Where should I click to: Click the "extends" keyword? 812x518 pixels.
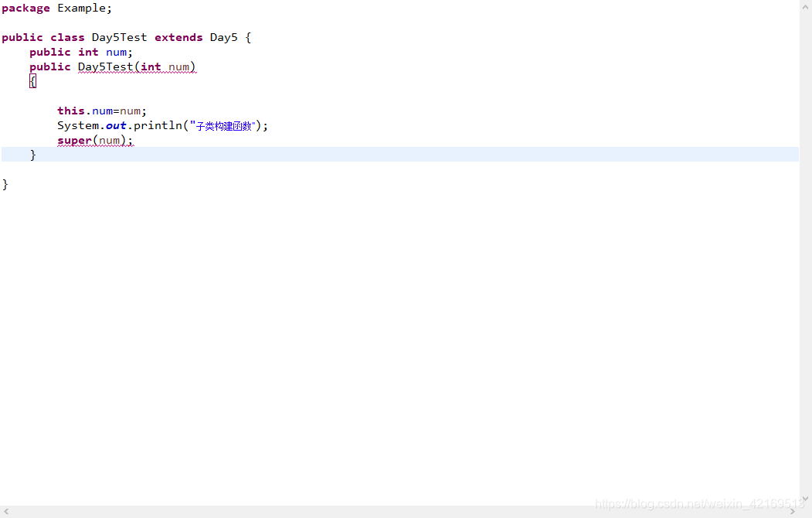click(x=178, y=36)
